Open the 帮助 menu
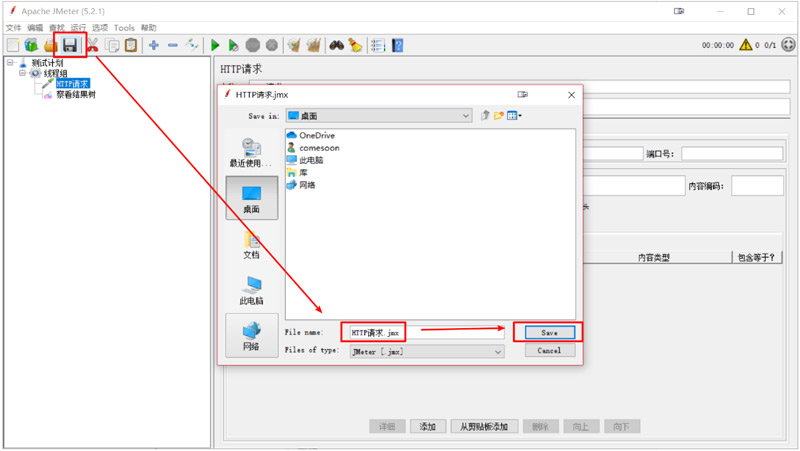This screenshot has width=800, height=451. pos(148,28)
